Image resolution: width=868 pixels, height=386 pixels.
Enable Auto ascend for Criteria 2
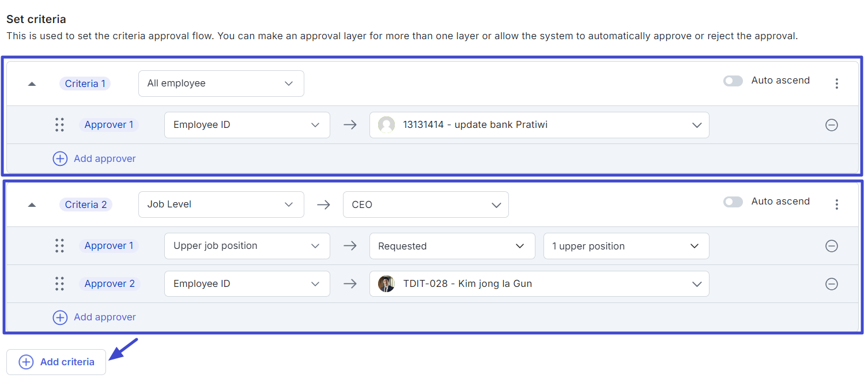pos(733,202)
